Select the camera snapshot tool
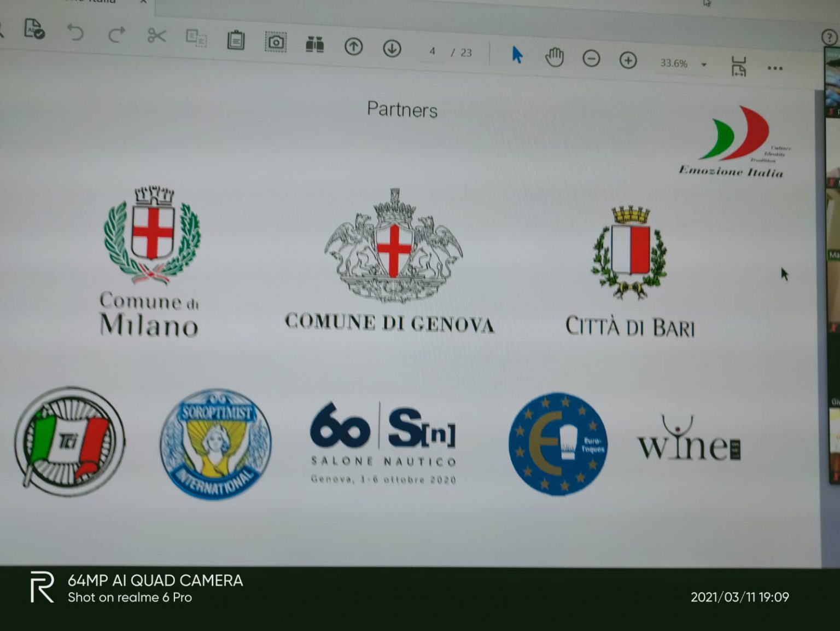Image resolution: width=840 pixels, height=631 pixels. pos(276,42)
